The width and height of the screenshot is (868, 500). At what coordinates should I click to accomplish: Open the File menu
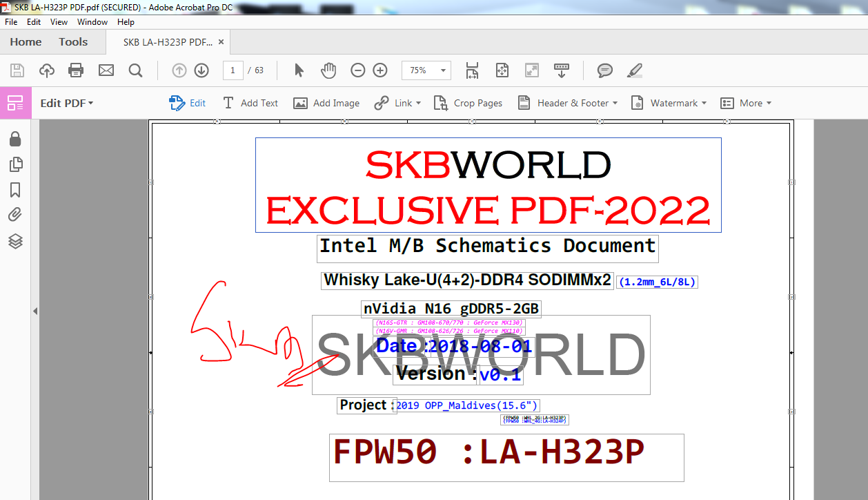coord(11,22)
